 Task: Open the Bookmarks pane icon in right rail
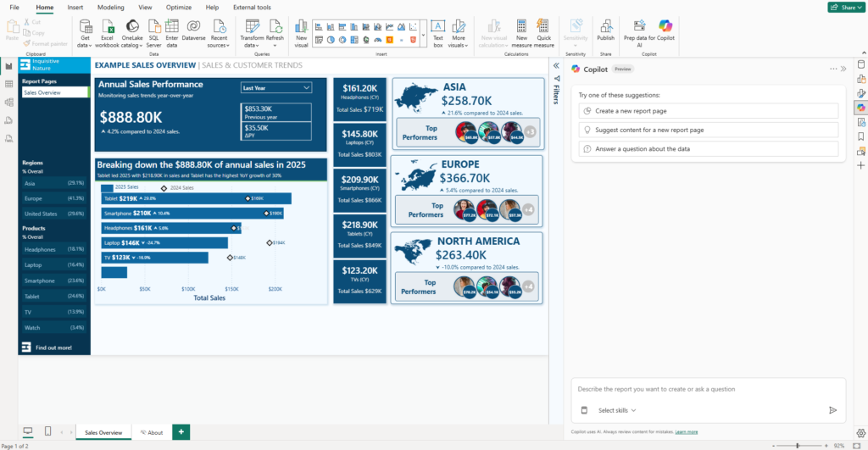(861, 136)
